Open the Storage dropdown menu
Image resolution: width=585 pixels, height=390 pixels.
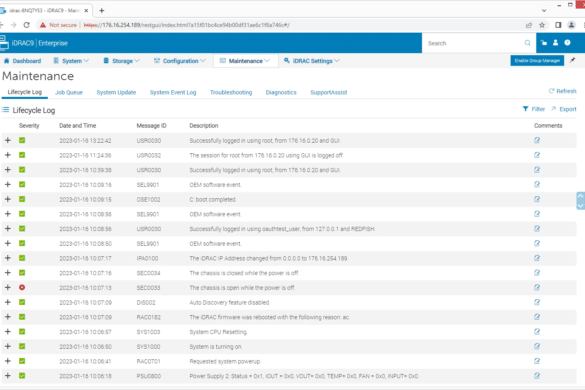[121, 61]
